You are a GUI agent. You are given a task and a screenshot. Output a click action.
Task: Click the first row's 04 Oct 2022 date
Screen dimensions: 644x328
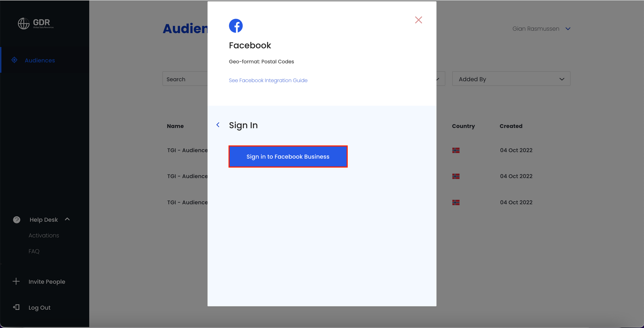click(516, 150)
